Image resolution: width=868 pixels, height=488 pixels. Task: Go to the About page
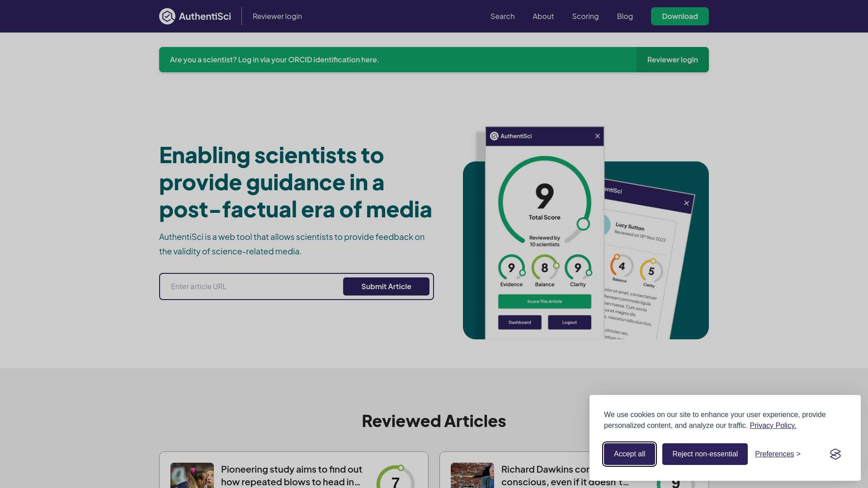[x=543, y=16]
